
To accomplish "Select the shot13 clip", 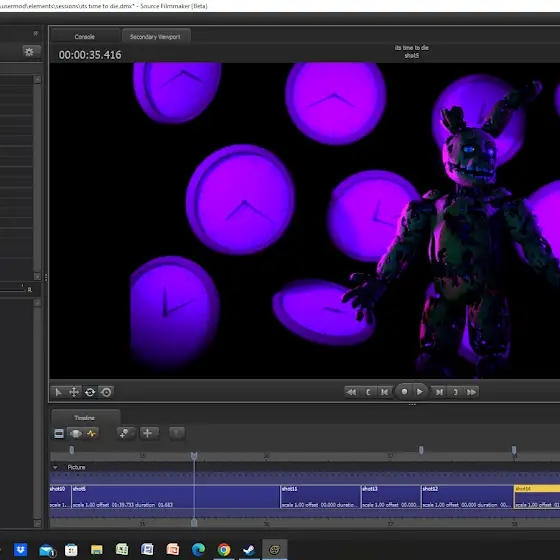I will [x=391, y=496].
